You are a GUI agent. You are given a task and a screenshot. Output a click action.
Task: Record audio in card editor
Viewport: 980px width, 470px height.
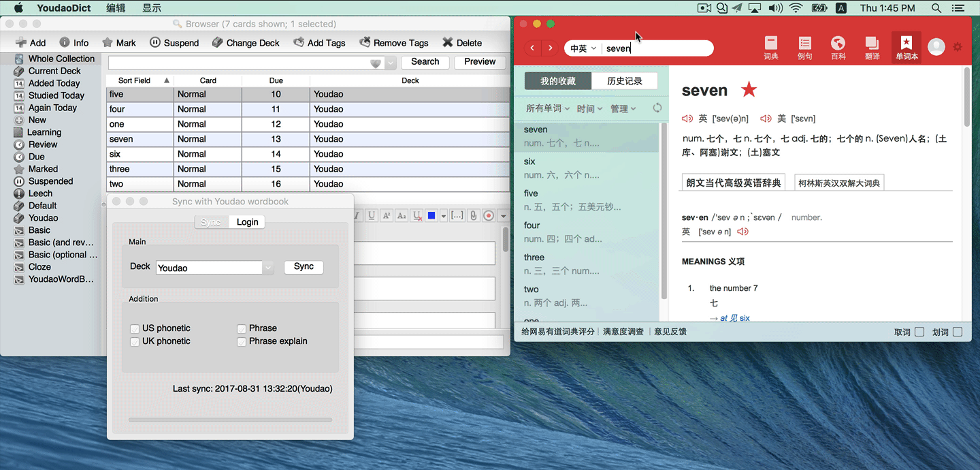(x=489, y=215)
